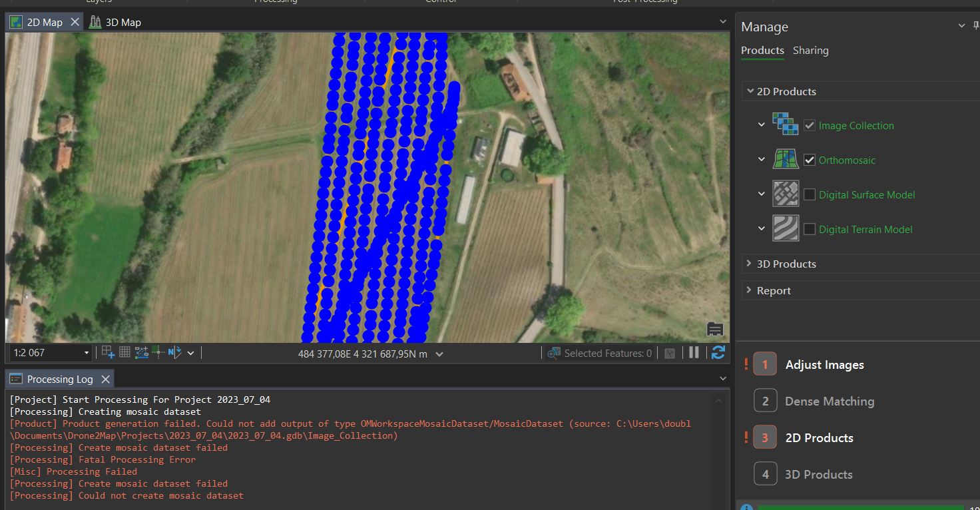
Task: Click the clear selected features icon
Action: point(670,353)
